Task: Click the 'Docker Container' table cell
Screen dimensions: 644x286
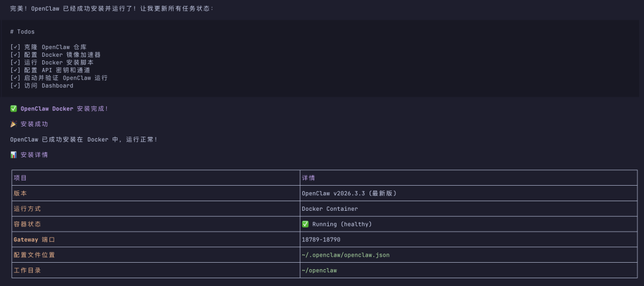Action: coord(469,208)
